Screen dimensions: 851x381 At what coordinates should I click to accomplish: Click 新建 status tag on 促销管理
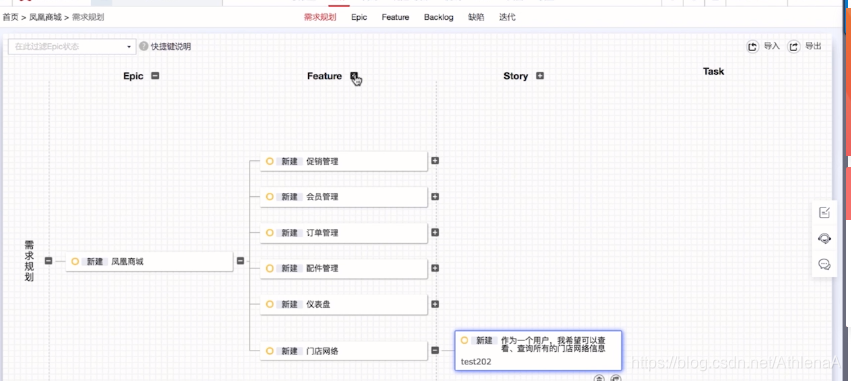pos(289,161)
